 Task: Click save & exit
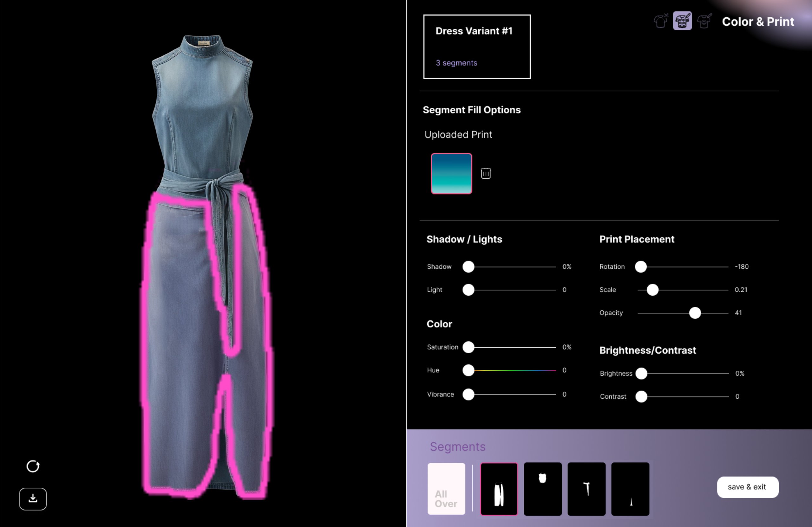748,487
